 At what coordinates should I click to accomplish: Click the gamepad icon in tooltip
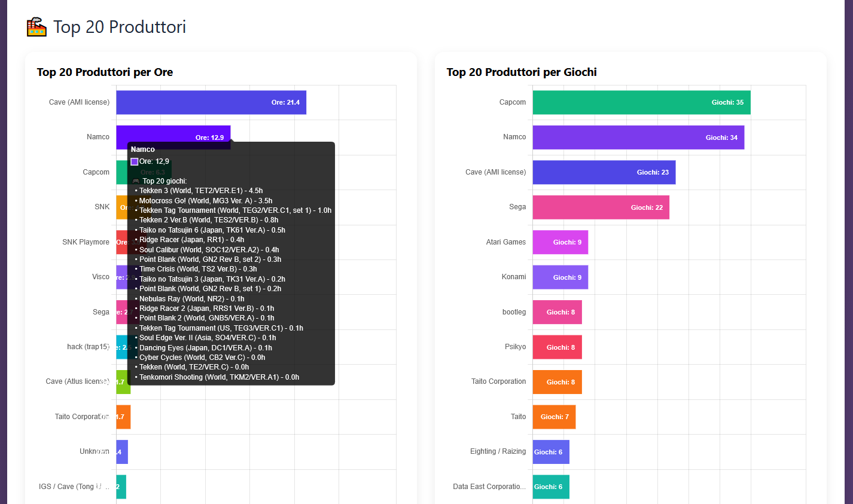click(135, 181)
